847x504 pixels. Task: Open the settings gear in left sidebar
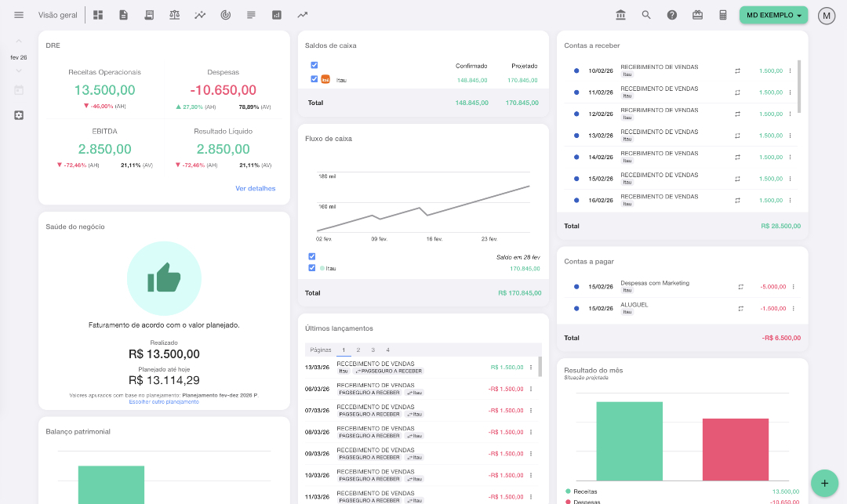(x=19, y=115)
